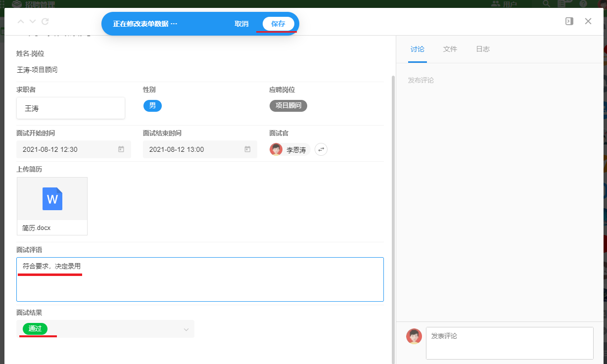Go to previous record with up arrow
The height and width of the screenshot is (364, 607).
point(20,22)
